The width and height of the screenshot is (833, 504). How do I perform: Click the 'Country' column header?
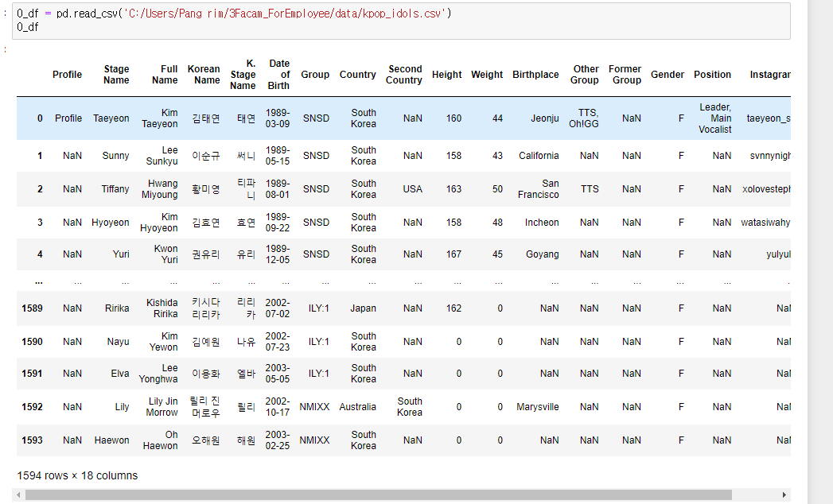coord(357,75)
